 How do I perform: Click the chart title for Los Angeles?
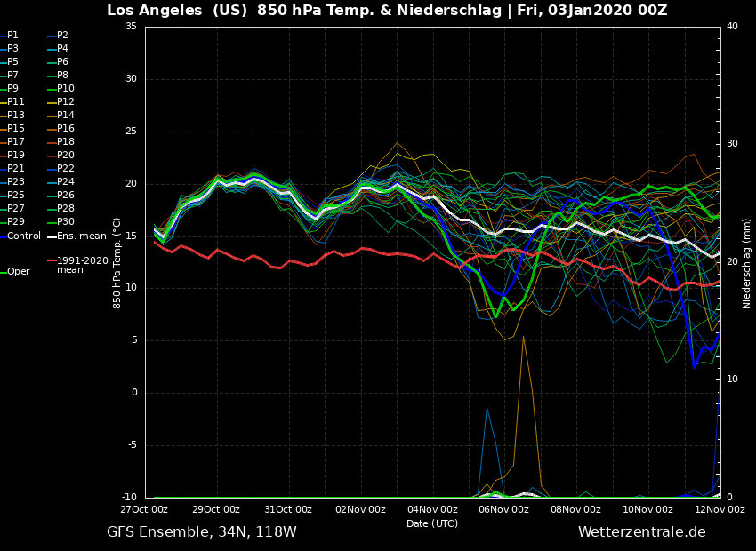[x=387, y=11]
